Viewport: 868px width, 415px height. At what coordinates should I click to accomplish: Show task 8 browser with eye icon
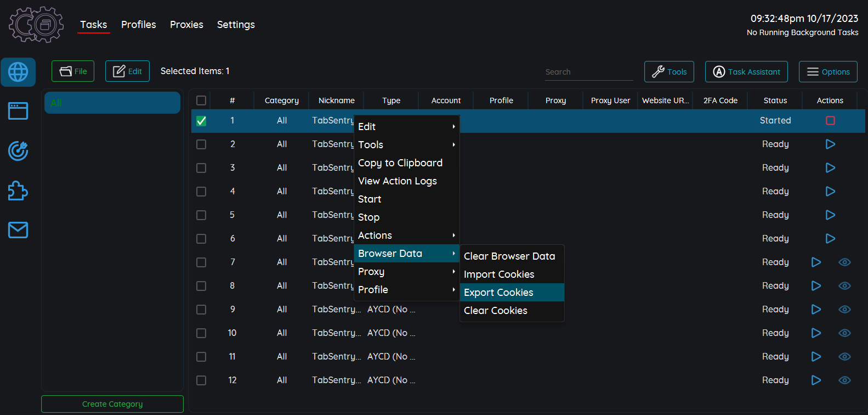(844, 285)
